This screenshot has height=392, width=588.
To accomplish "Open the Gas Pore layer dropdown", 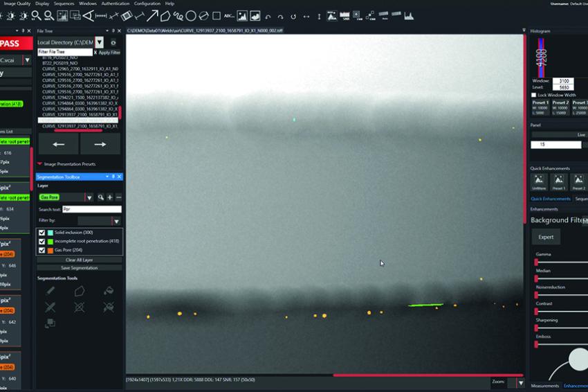I will (89, 197).
